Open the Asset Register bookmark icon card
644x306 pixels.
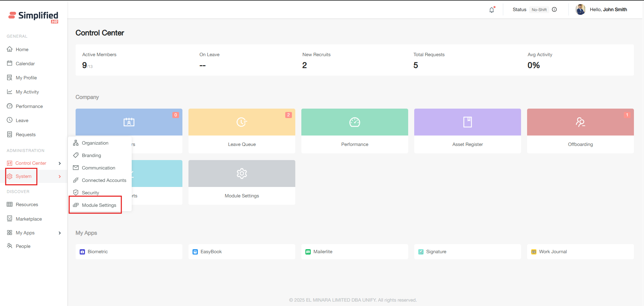pos(467,122)
